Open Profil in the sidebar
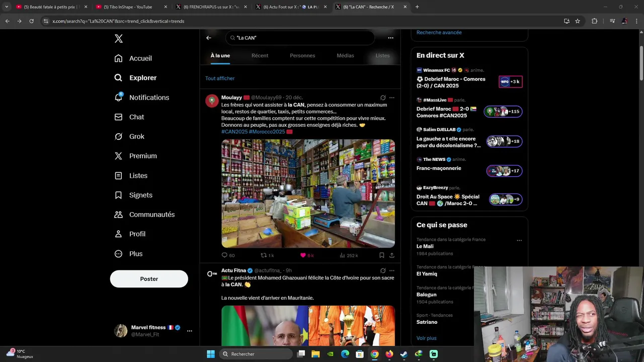 click(x=130, y=234)
